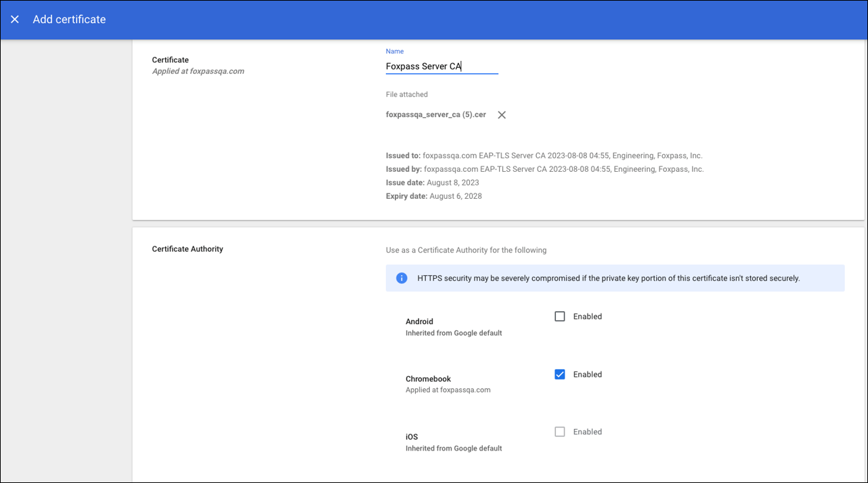Click 'Applied at foxpassqa.com' under Chromebook
Viewport: 868px width, 483px height.
tap(448, 390)
